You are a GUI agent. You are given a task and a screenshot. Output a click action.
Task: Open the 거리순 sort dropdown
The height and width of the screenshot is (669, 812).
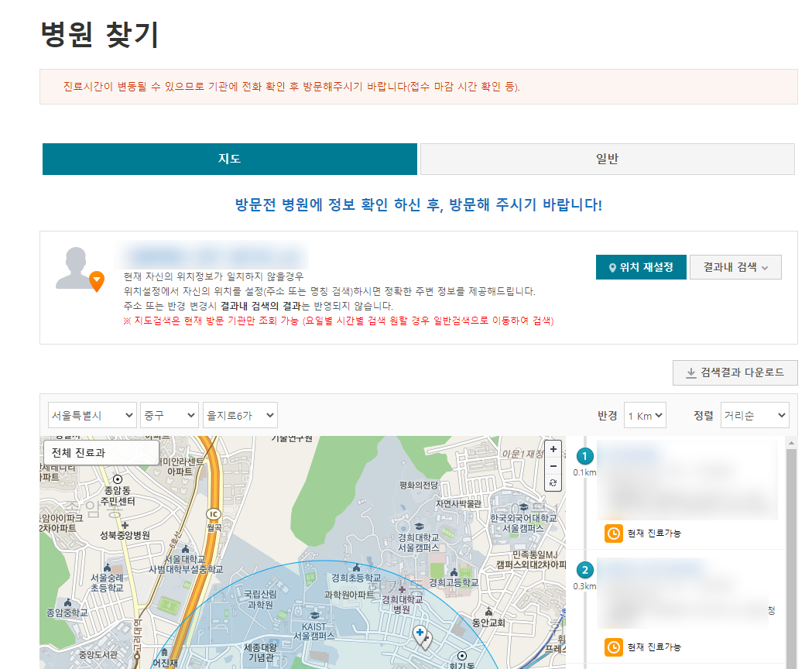pyautogui.click(x=755, y=416)
